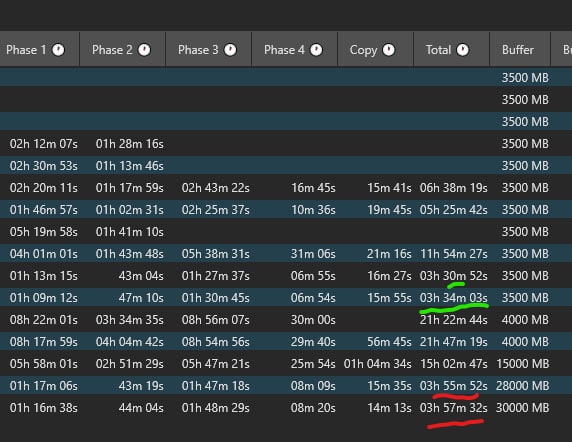This screenshot has width=572, height=442.
Task: Select Phase 1 cell 02h 30m 53s
Action: 44,166
